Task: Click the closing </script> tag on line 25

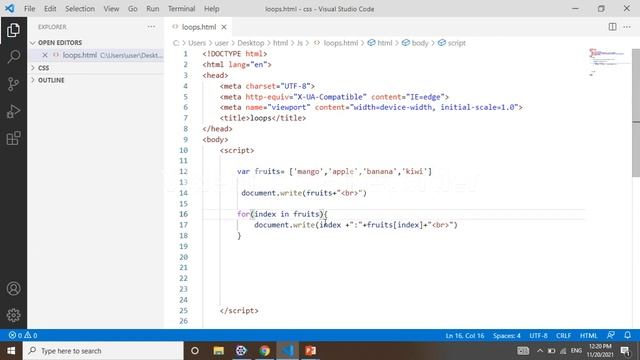Action: 239,311
